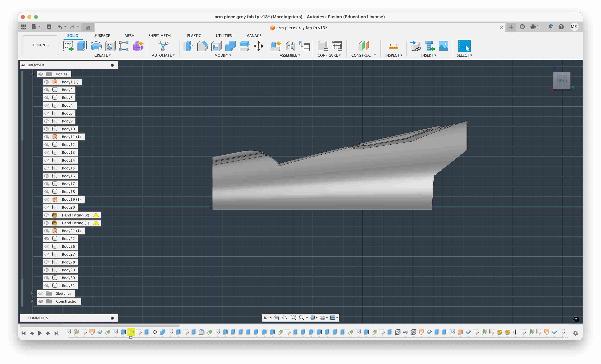Select the Insert Canvas image tool
Screen dimensions: 601x364
pos(443,46)
